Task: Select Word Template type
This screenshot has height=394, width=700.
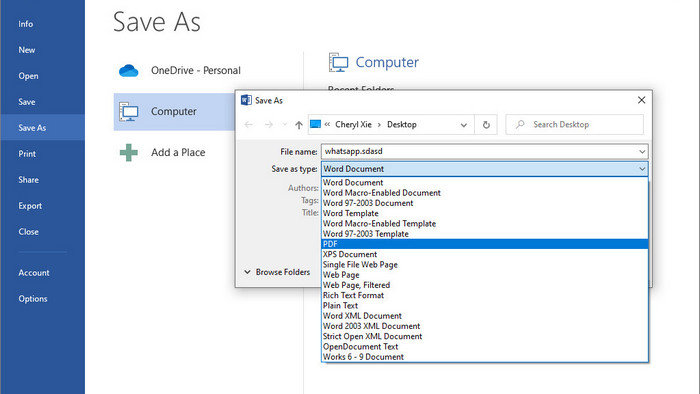Action: point(485,213)
